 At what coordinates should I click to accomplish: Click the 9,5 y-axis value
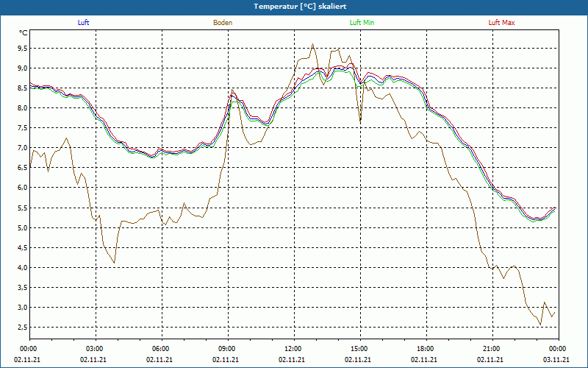click(23, 48)
